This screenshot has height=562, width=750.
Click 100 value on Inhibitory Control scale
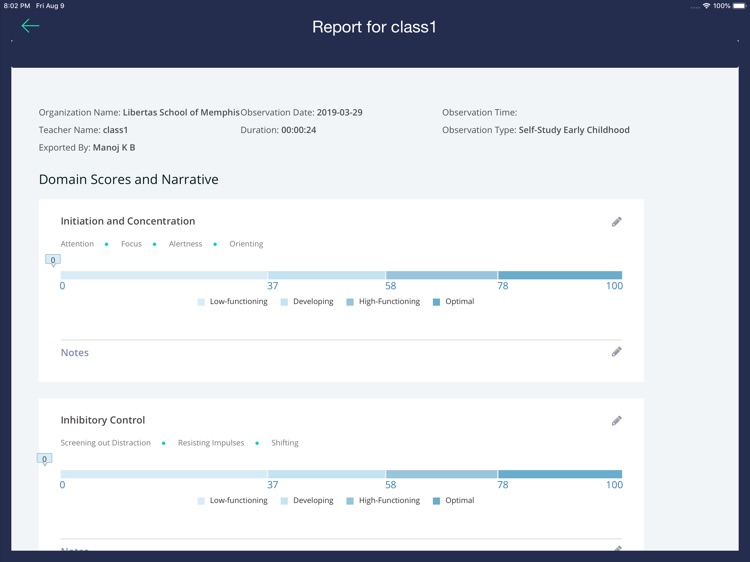614,485
